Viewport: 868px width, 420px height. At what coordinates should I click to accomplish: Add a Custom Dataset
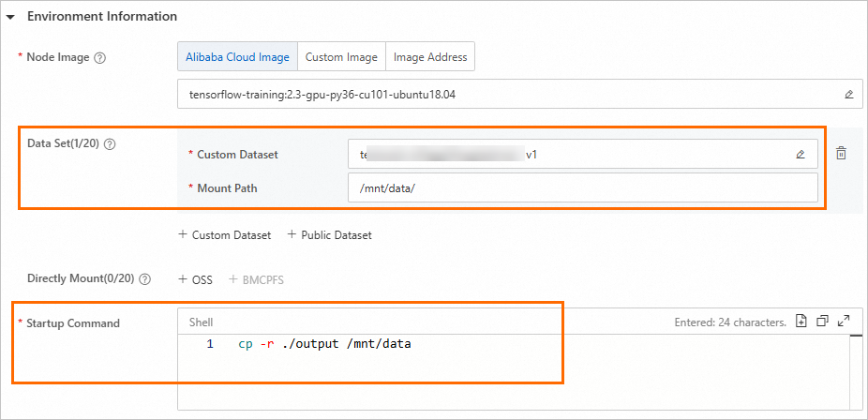pyautogui.click(x=224, y=235)
